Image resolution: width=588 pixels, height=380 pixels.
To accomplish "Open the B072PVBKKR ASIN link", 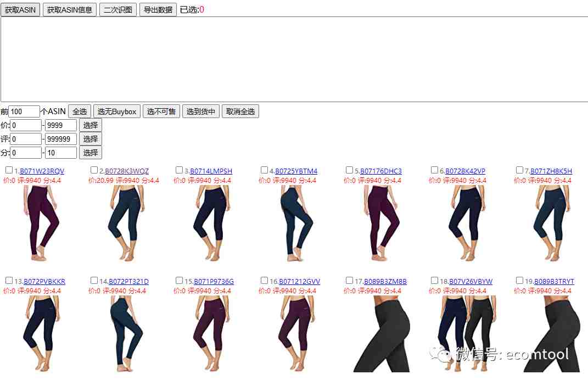I will 44,281.
